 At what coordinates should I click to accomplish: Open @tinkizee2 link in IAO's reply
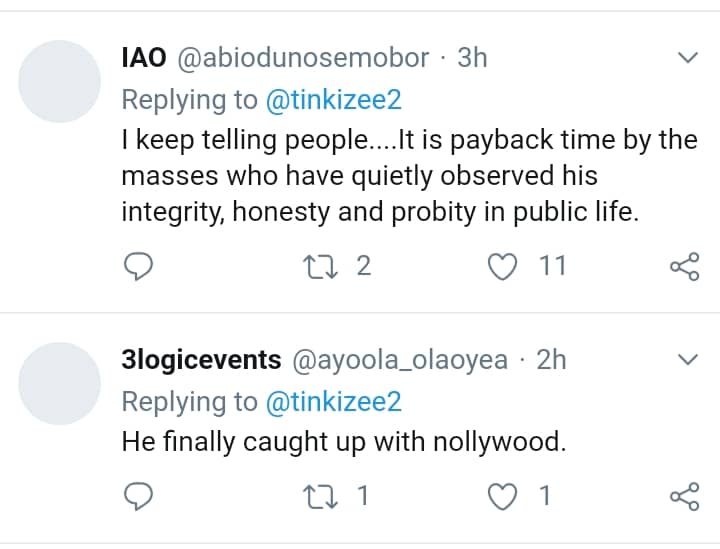(x=332, y=99)
